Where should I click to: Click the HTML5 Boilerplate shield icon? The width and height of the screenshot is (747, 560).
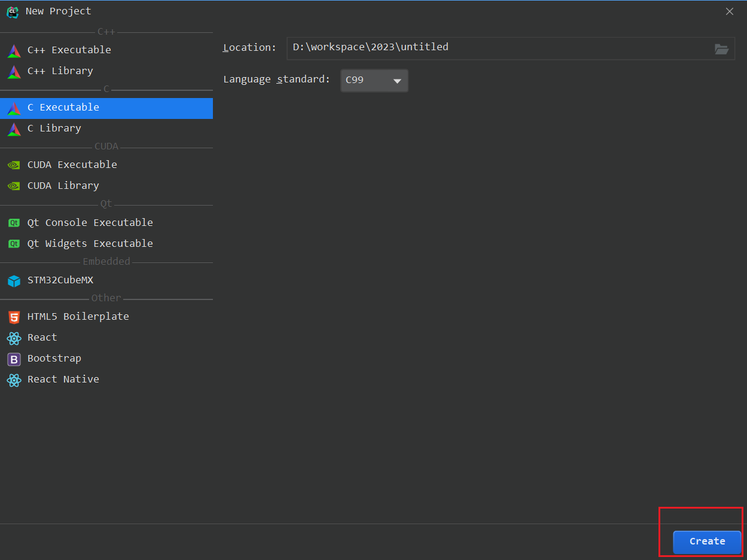tap(14, 317)
